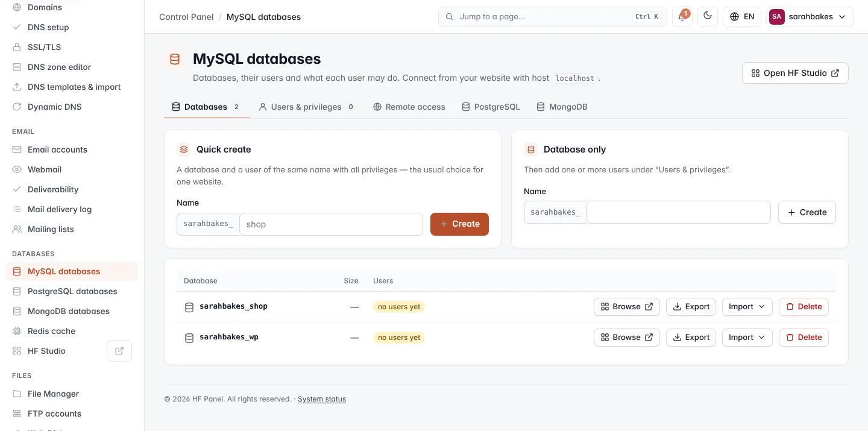868x431 pixels.
Task: Click the SA avatar badge
Action: [x=776, y=17]
